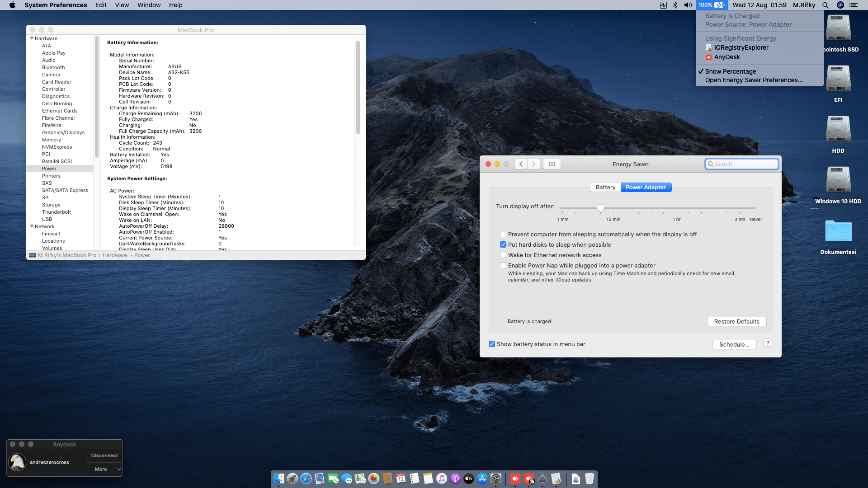Click the Restore Defaults button
This screenshot has height=488, width=868.
click(736, 322)
